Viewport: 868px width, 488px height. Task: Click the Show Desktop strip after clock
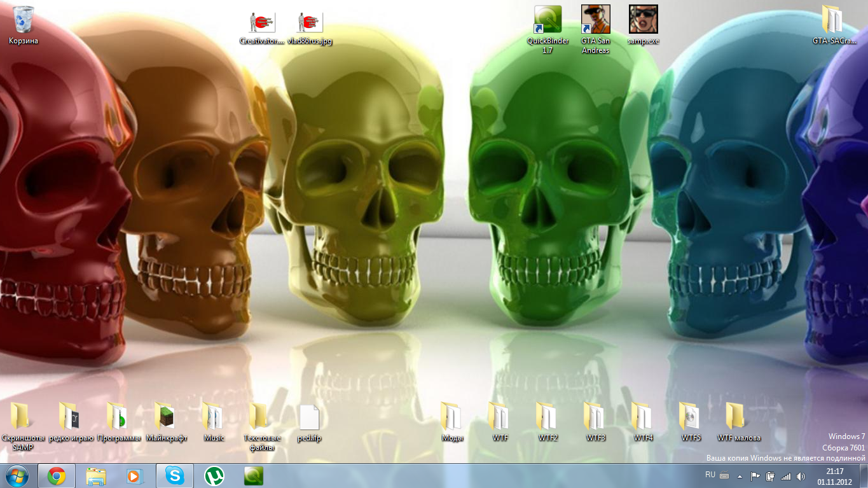[x=864, y=476]
